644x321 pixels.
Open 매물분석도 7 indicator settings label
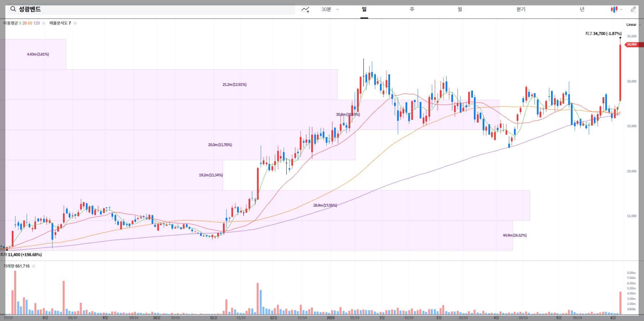coord(60,23)
